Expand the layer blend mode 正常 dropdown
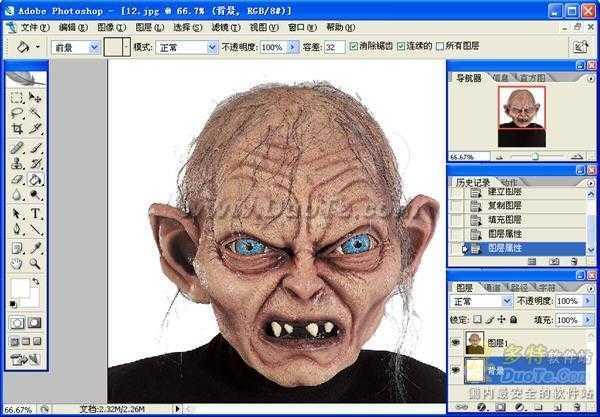Viewport: 600px width, 417px height. pos(482,301)
